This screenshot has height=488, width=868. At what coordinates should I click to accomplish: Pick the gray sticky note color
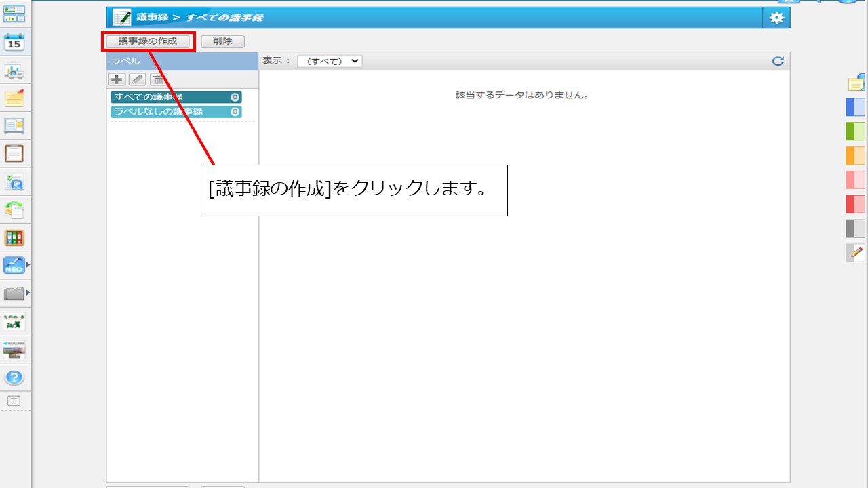[x=856, y=228]
